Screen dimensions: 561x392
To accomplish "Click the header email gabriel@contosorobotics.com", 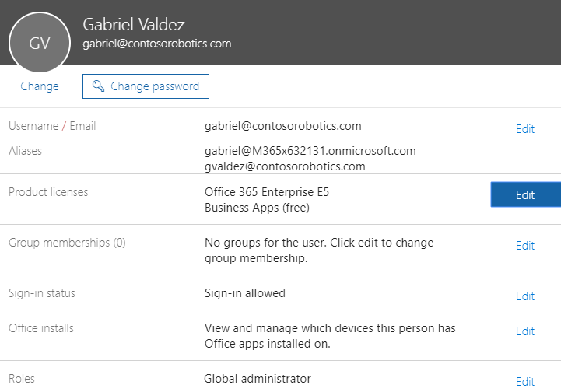I will point(157,44).
